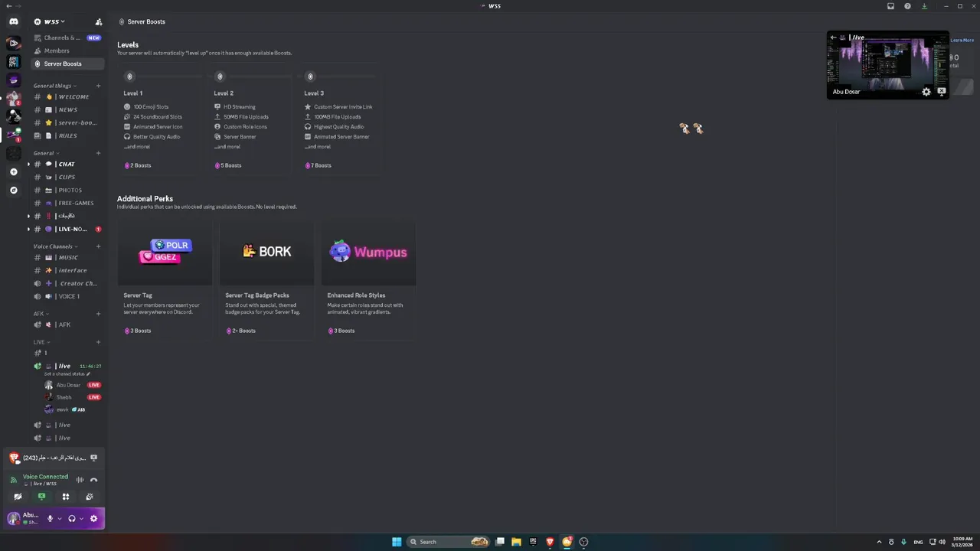
Task: Deafen using the headphones icon
Action: click(x=72, y=518)
